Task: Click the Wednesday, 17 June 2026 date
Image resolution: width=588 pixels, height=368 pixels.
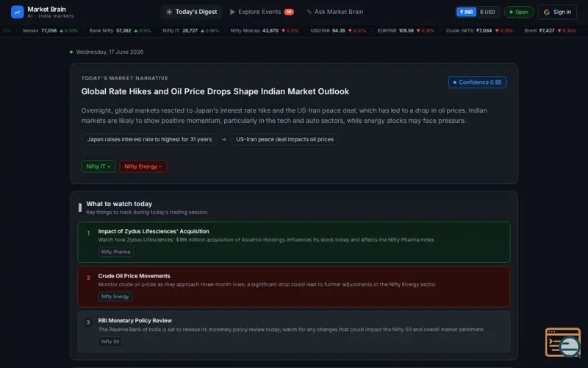Action: click(x=110, y=52)
